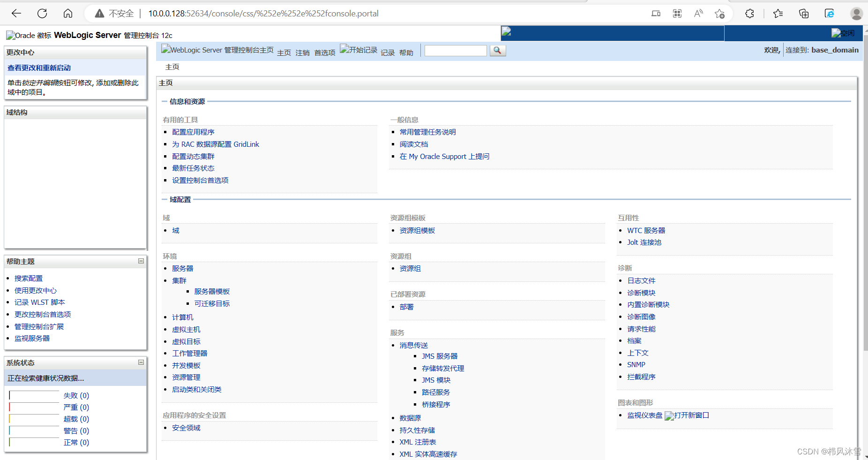868x460 pixels.
Task: Open 服务器模板 link
Action: (x=212, y=292)
